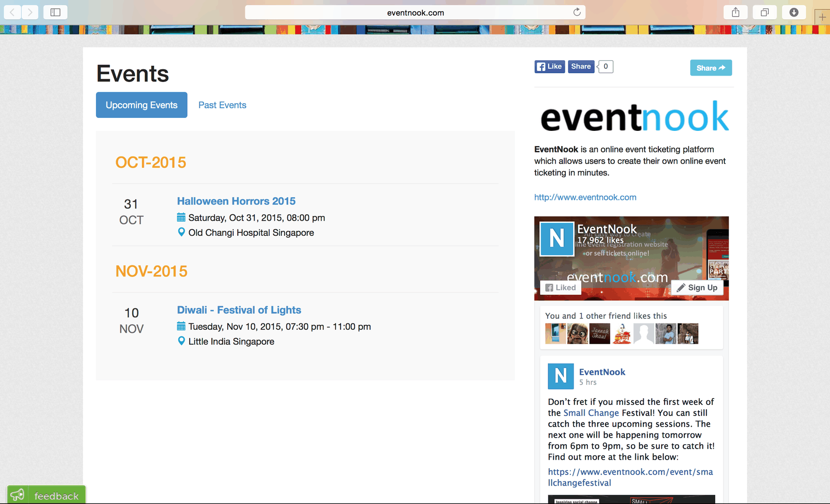The height and width of the screenshot is (504, 830).
Task: Click the EventNook N page logo in banner
Action: [557, 239]
